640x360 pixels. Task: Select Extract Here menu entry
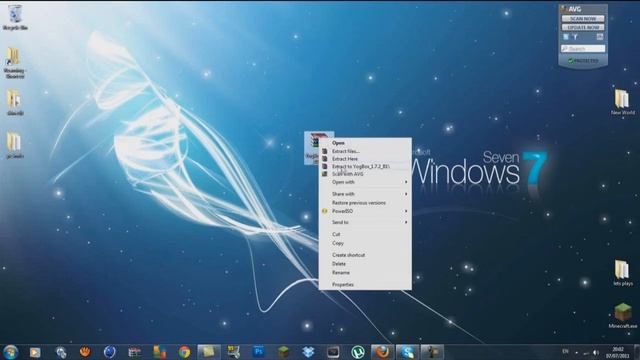(365, 159)
